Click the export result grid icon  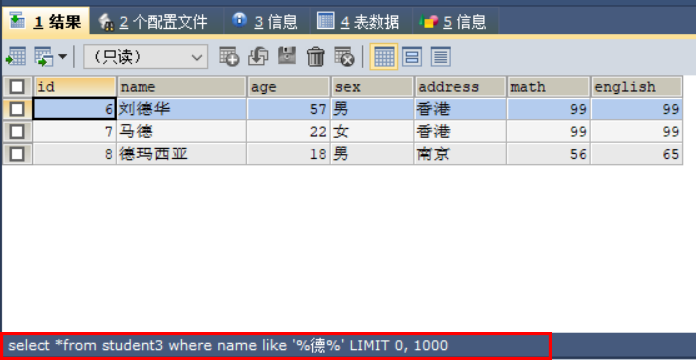16,57
